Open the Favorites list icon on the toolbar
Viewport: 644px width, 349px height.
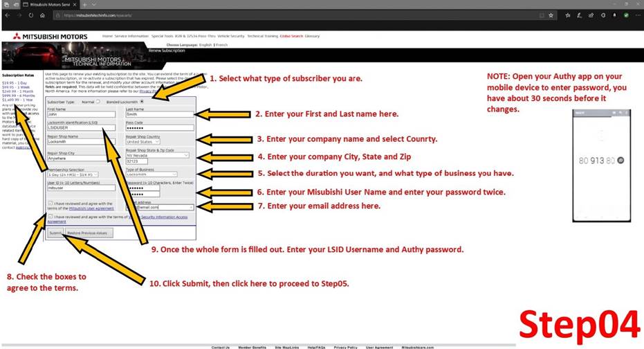click(x=568, y=15)
